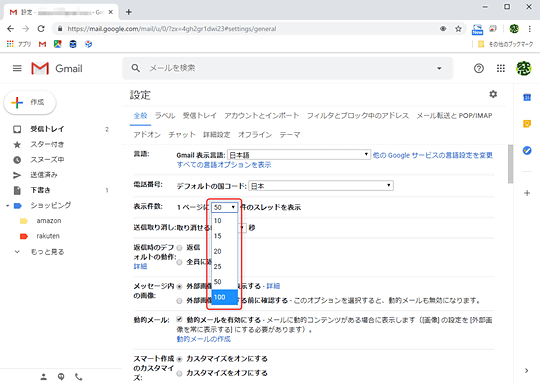Switch to the アドオン tab
Image resolution: width=540 pixels, height=384 pixels.
tap(147, 135)
